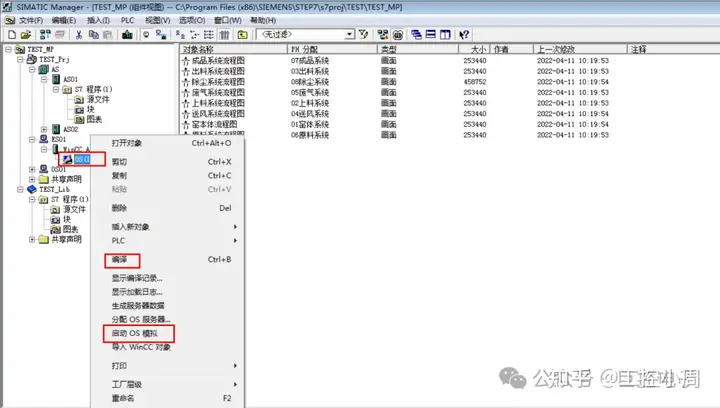This screenshot has width=720, height=408.
Task: Collapse the TEST_Prj project node
Action: click(20, 59)
